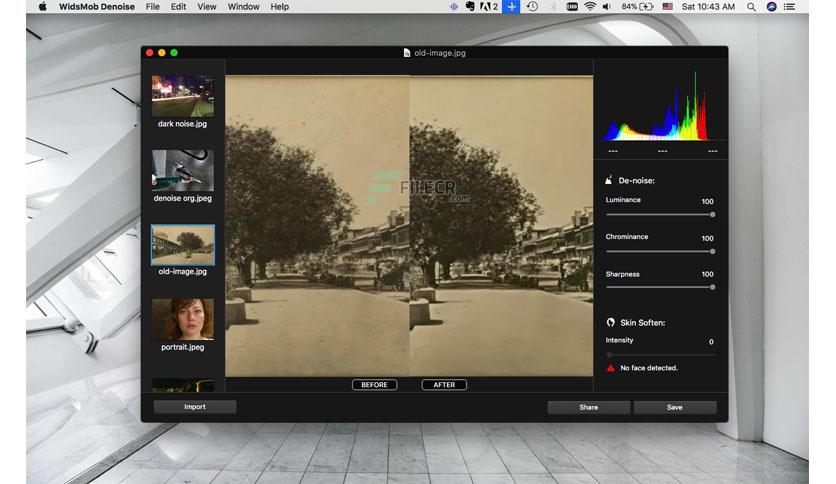Click the battery status indicator
Viewport: 836px width, 484px height.
[638, 6]
